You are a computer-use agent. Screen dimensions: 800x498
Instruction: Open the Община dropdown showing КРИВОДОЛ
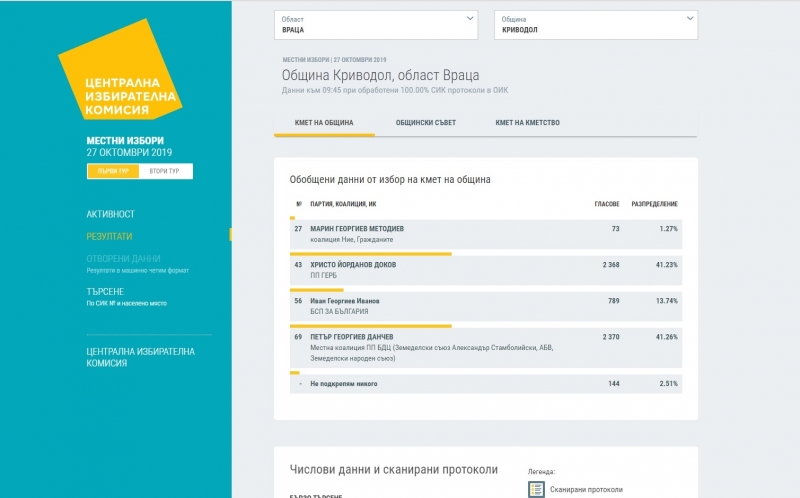point(595,25)
